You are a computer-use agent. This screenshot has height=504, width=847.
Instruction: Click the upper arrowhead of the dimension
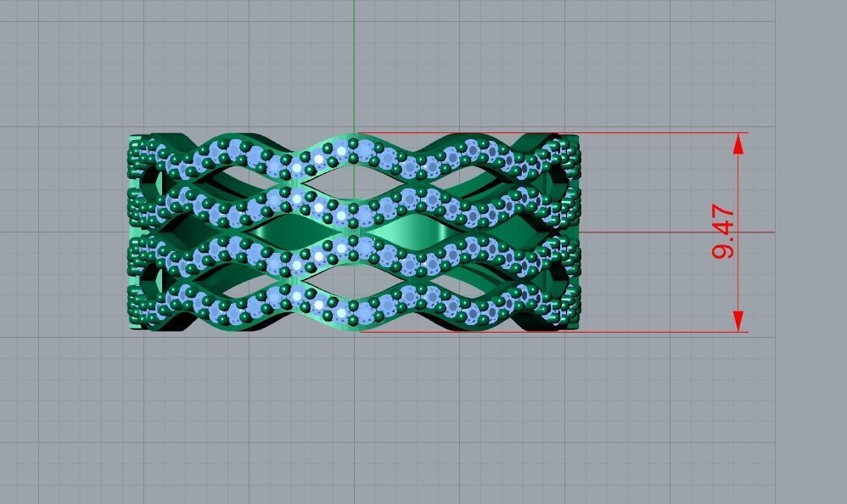click(738, 143)
